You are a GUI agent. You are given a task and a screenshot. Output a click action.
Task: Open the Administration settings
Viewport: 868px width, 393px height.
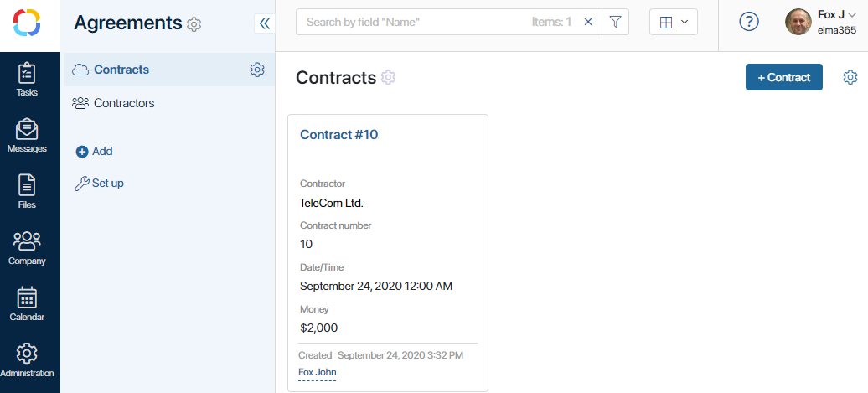pos(27,361)
